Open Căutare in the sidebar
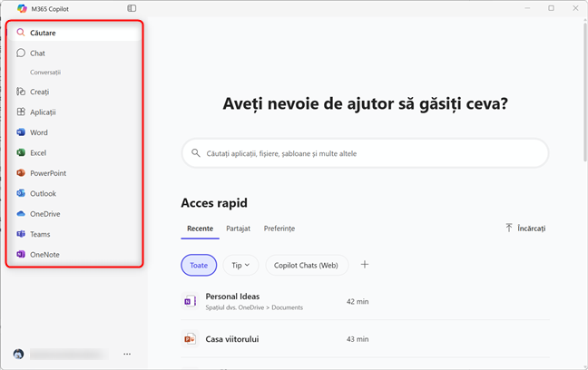The width and height of the screenshot is (588, 370). (74, 33)
